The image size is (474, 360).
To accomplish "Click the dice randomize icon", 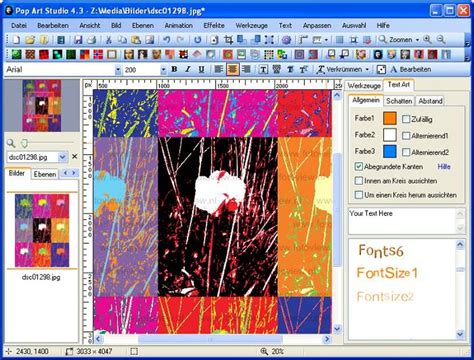I will click(381, 69).
